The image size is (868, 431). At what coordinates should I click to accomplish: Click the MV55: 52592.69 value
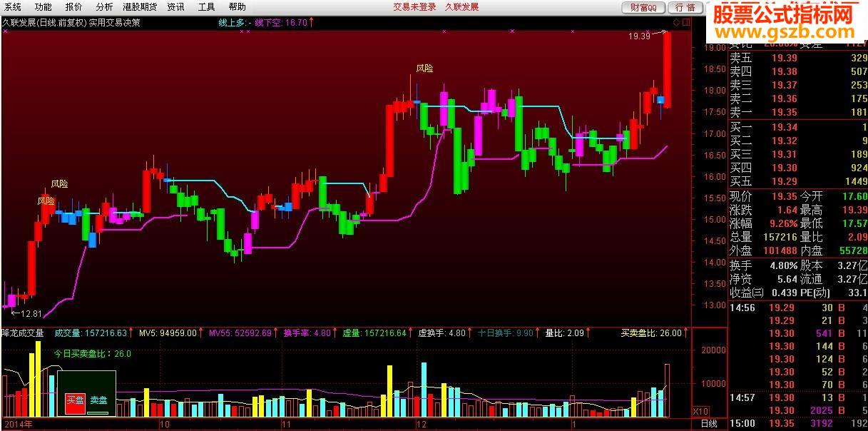(x=240, y=333)
